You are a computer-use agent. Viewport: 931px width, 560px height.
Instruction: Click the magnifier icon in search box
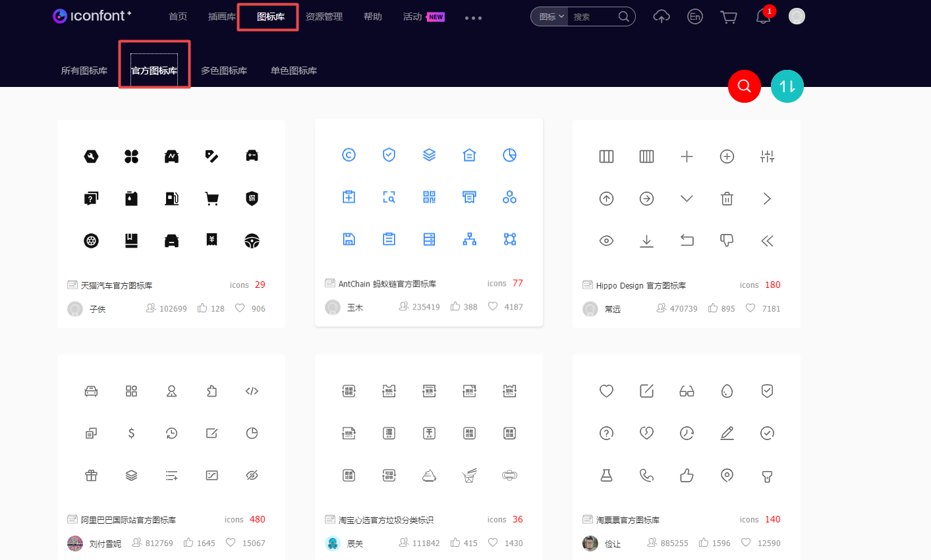coord(623,16)
